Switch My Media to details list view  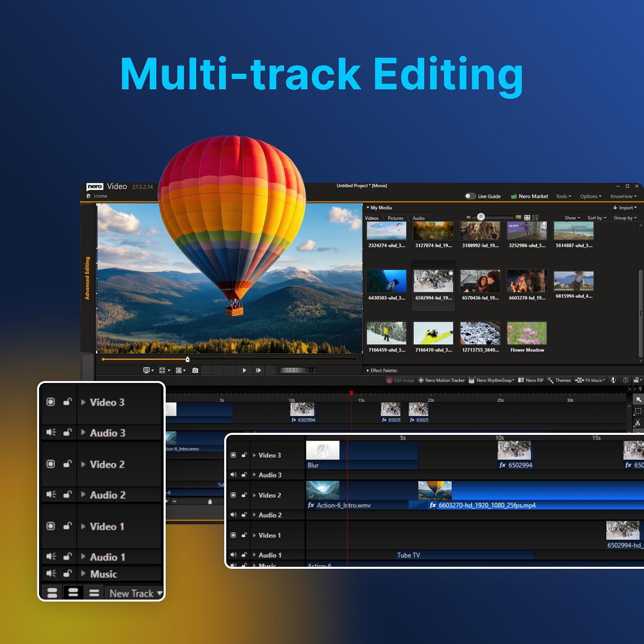(x=535, y=218)
